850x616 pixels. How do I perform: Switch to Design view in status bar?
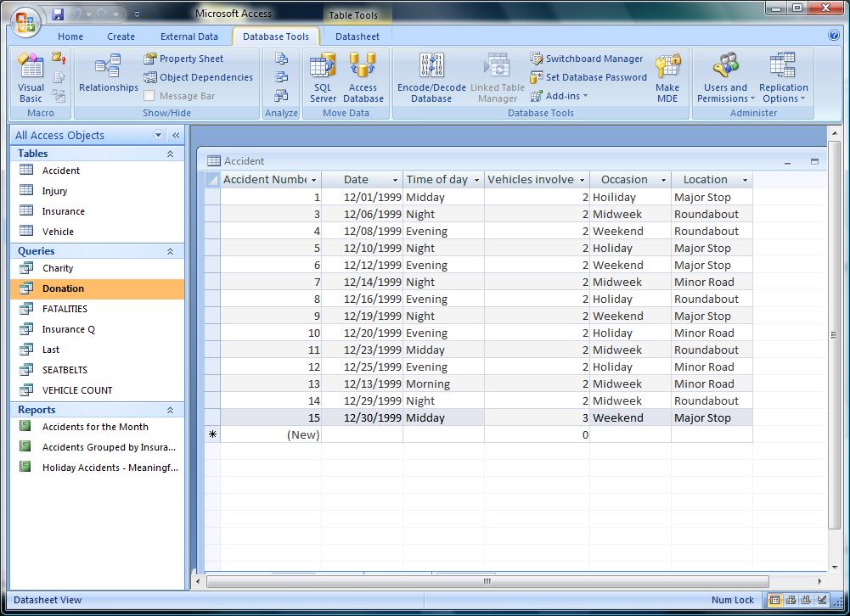(822, 600)
